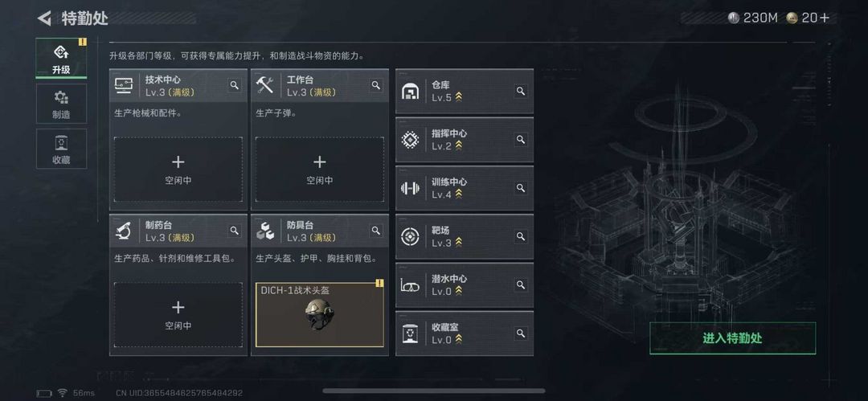868x401 pixels.
Task: Click 靶场 upgrade chevron arrows
Action: (x=458, y=243)
